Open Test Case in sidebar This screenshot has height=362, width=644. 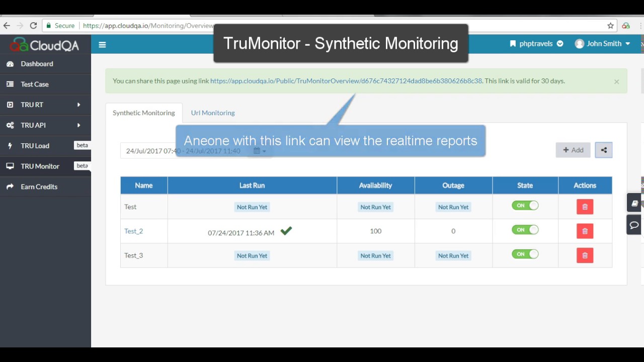click(x=45, y=84)
